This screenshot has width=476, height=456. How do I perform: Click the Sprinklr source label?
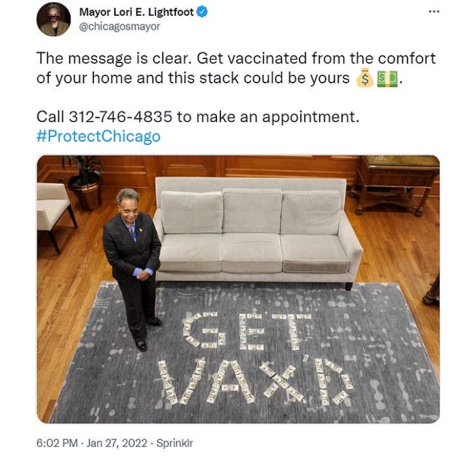175,443
